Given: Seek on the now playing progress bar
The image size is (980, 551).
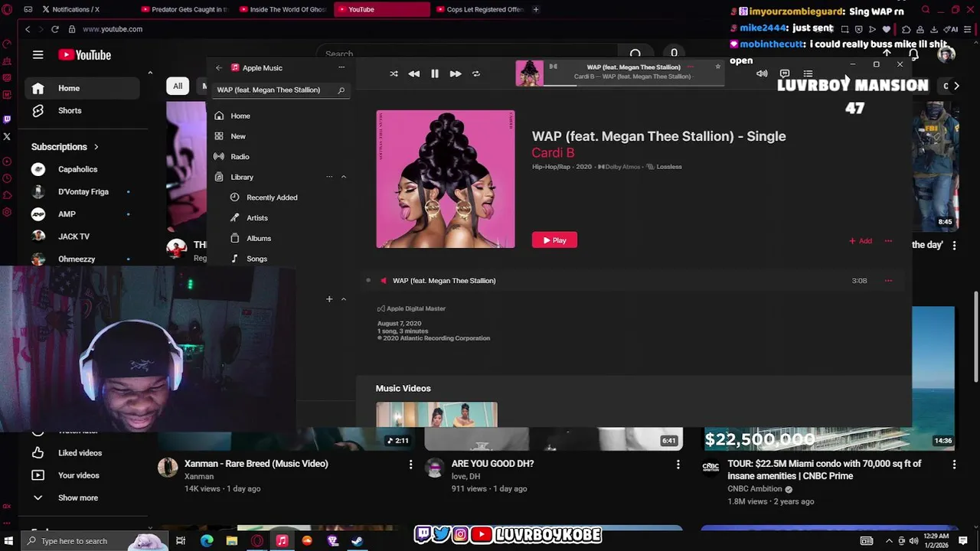Looking at the screenshot, I should click(x=634, y=85).
